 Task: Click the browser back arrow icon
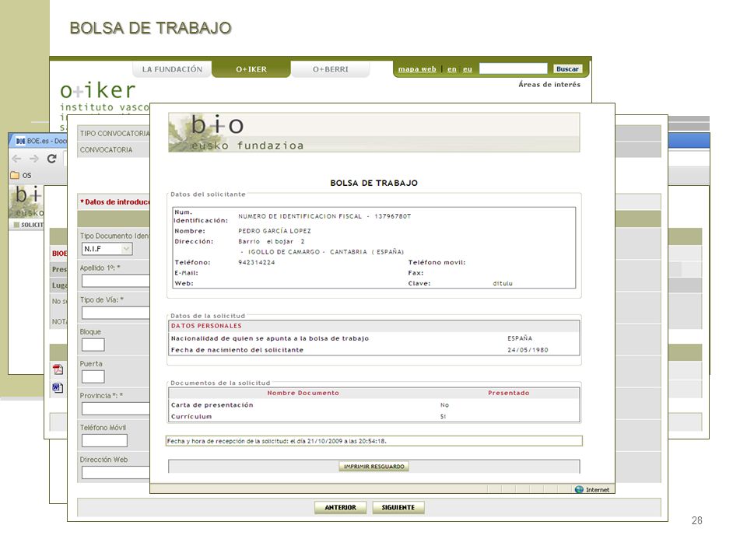click(16, 159)
